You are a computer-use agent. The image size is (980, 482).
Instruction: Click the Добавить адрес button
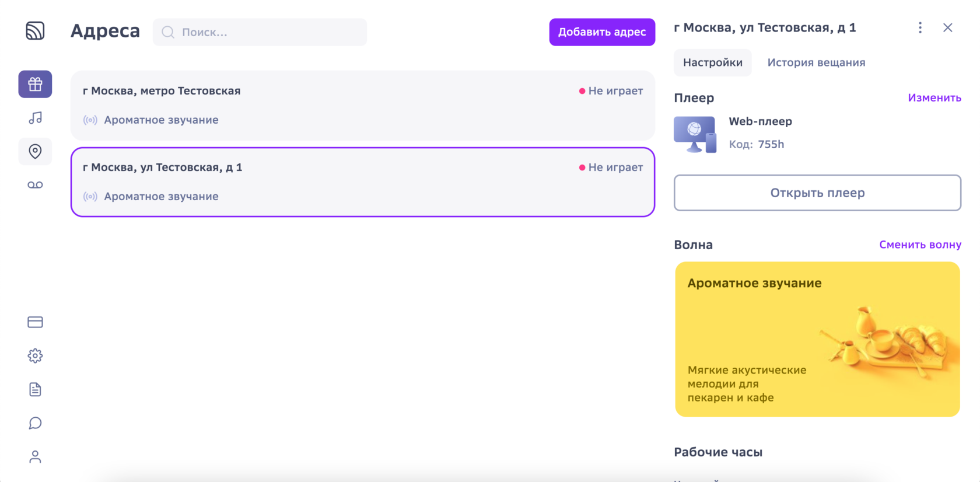tap(602, 32)
